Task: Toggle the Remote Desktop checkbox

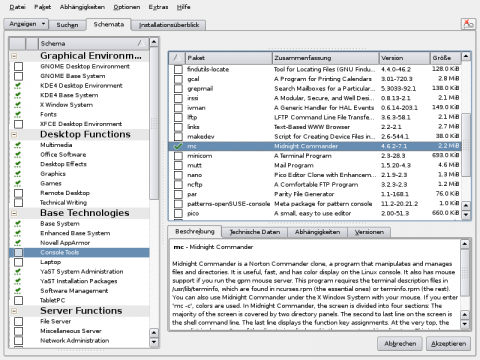Action: click(x=18, y=193)
